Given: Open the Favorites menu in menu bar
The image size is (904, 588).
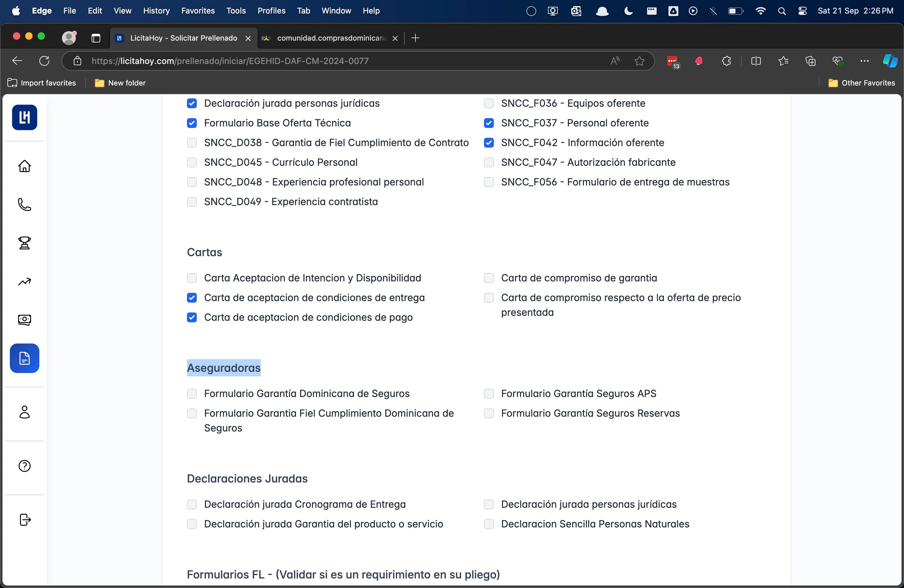Looking at the screenshot, I should point(197,11).
